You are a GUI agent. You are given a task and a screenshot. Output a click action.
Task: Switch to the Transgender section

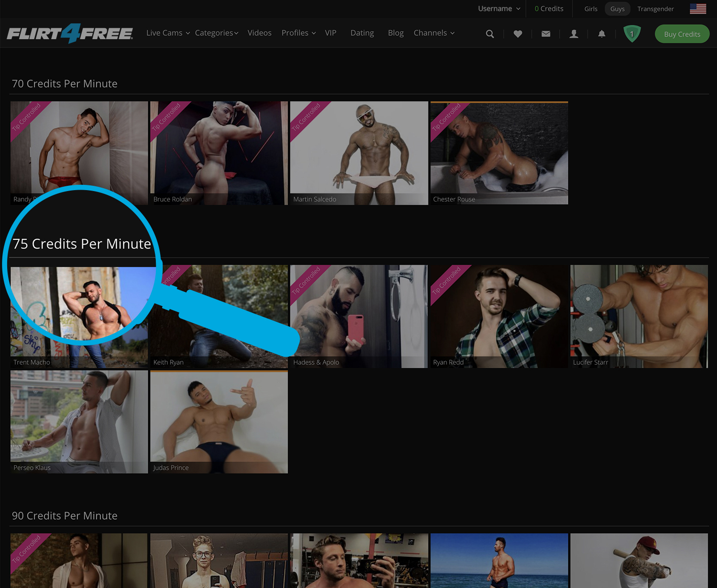click(655, 9)
